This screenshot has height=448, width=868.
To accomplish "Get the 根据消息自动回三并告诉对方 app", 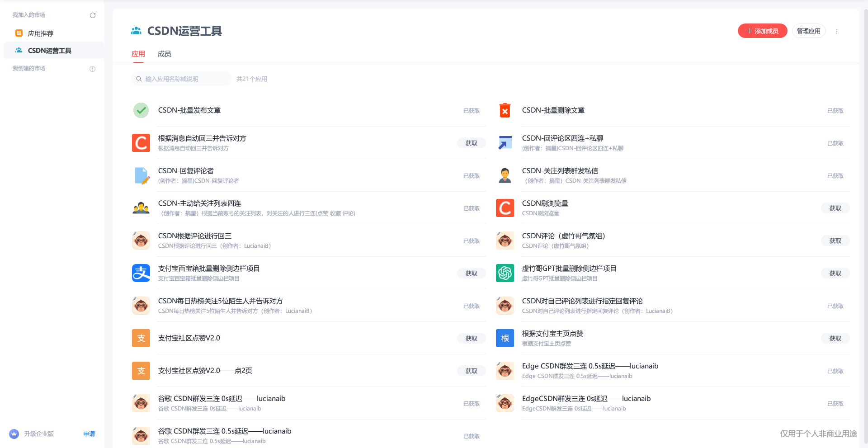I will pos(472,143).
